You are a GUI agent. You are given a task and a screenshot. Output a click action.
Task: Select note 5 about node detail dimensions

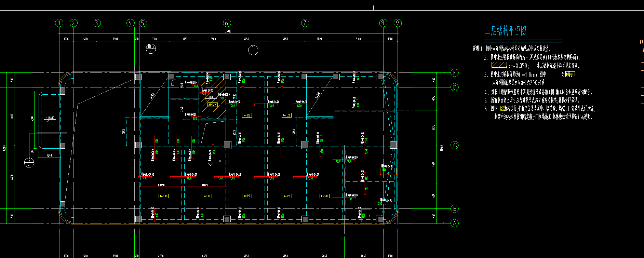[x=532, y=100]
